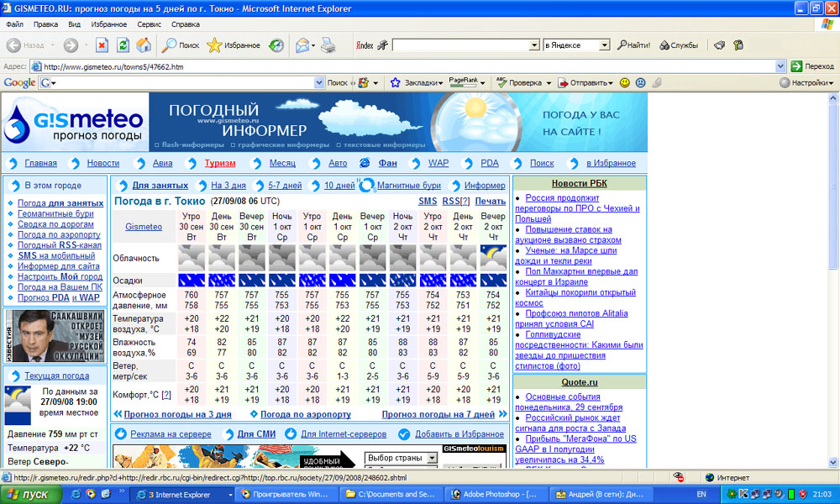This screenshot has width=840, height=504.
Task: Click the Google toolbar Закладки star icon
Action: click(x=396, y=83)
